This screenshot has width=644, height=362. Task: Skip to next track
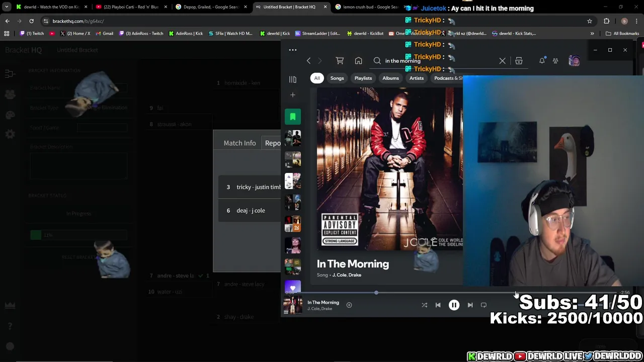coord(470,305)
